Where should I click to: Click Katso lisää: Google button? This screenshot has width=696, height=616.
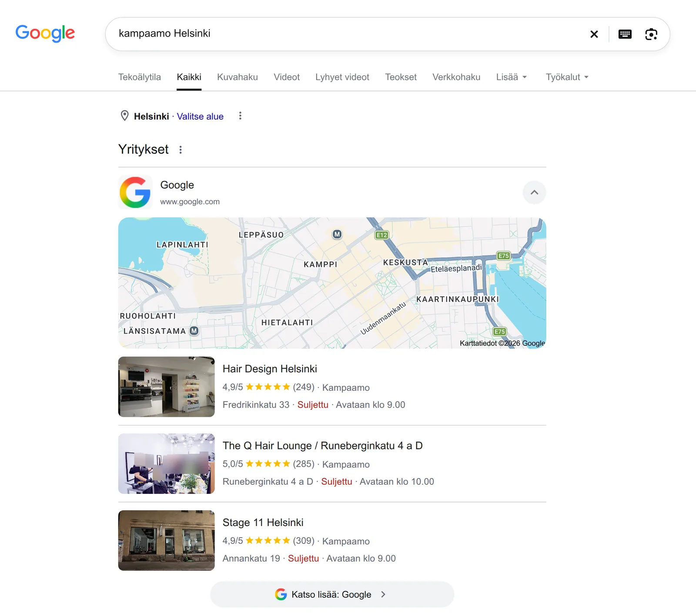click(x=332, y=594)
